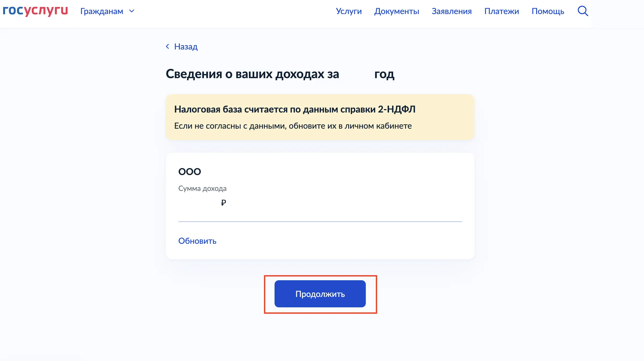Screen dimensions: 644x361
Task: Select the Сумма дохода amount field
Action: pyautogui.click(x=320, y=203)
